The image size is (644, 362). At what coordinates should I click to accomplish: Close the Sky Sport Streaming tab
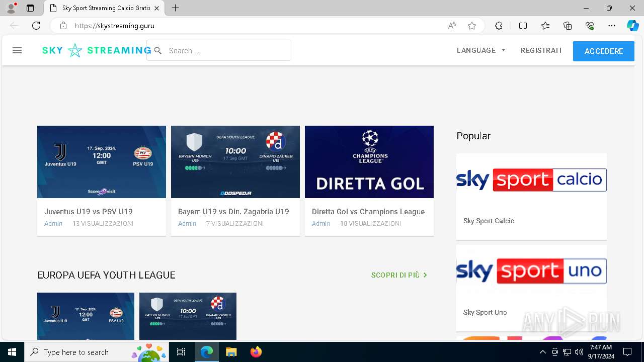click(156, 8)
